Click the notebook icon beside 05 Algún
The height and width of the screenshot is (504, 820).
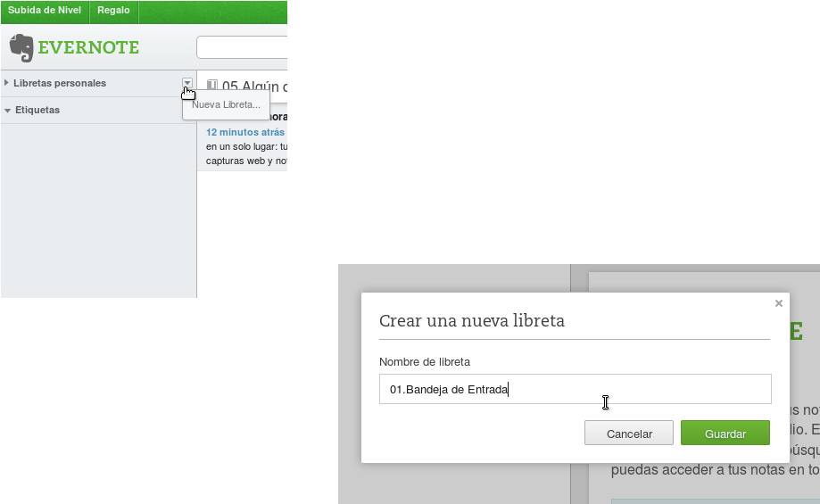tap(211, 86)
